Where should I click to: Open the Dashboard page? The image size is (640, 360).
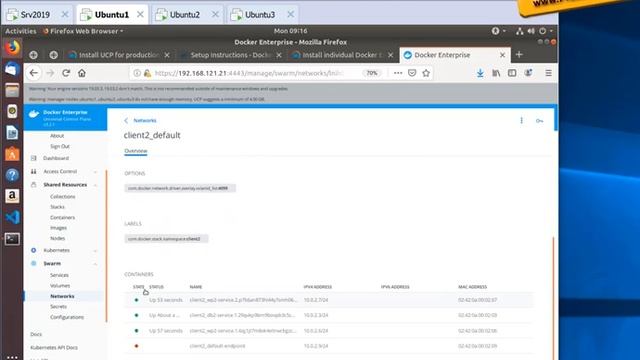pyautogui.click(x=56, y=158)
